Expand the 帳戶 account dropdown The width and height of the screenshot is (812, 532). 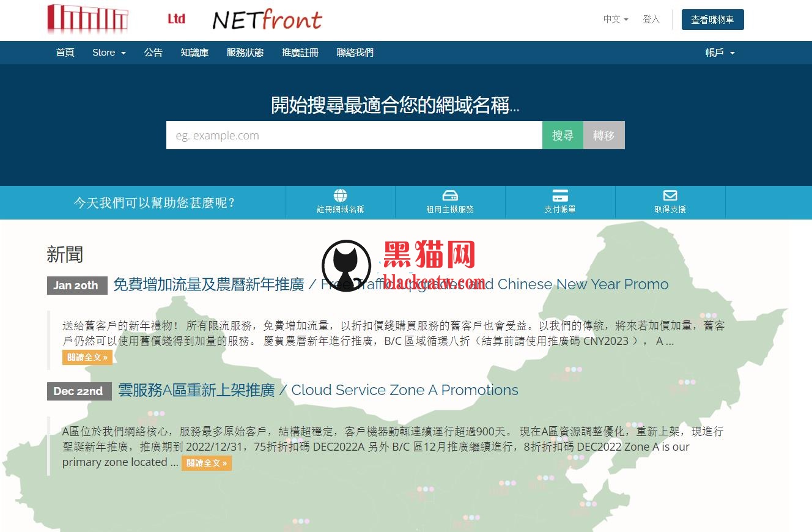(720, 53)
